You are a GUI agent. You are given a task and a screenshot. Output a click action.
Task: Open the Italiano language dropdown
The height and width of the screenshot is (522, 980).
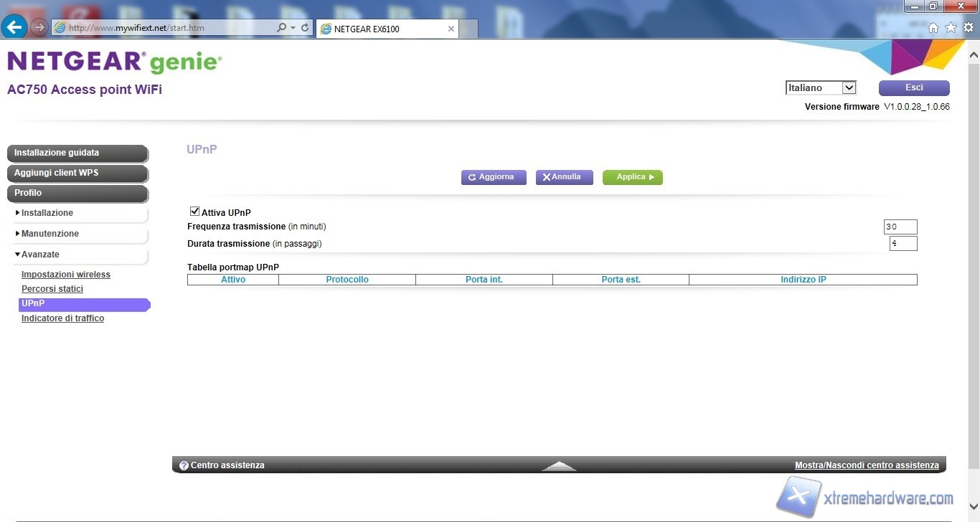pyautogui.click(x=821, y=87)
